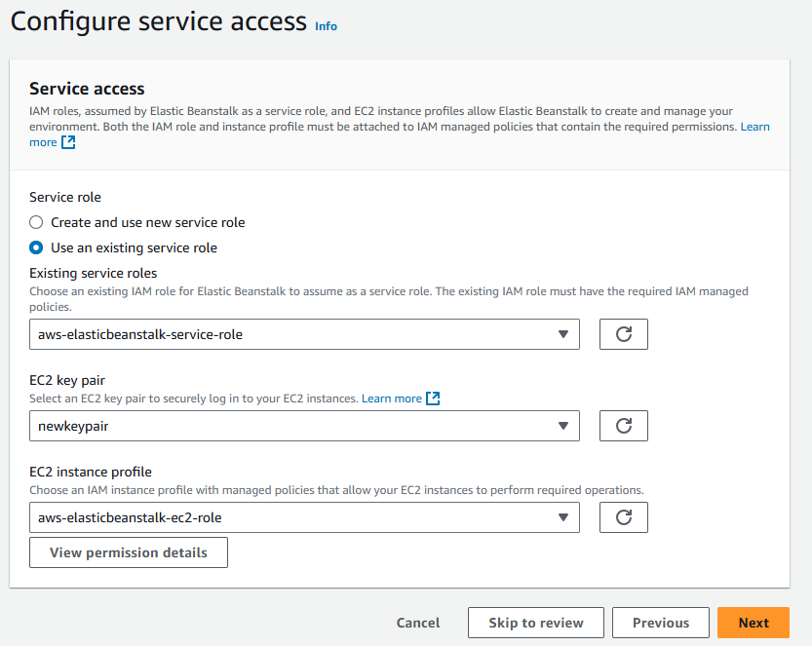Choose Use an existing service role option

pos(36,247)
